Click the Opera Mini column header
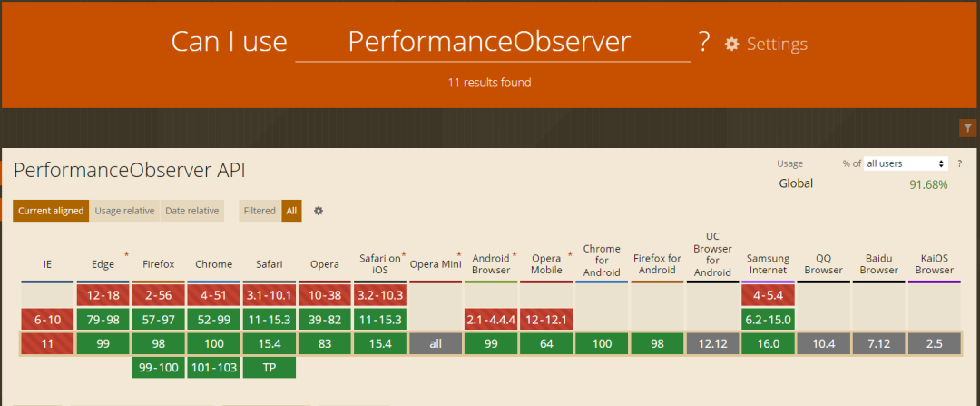Image resolution: width=980 pixels, height=406 pixels. (x=436, y=264)
